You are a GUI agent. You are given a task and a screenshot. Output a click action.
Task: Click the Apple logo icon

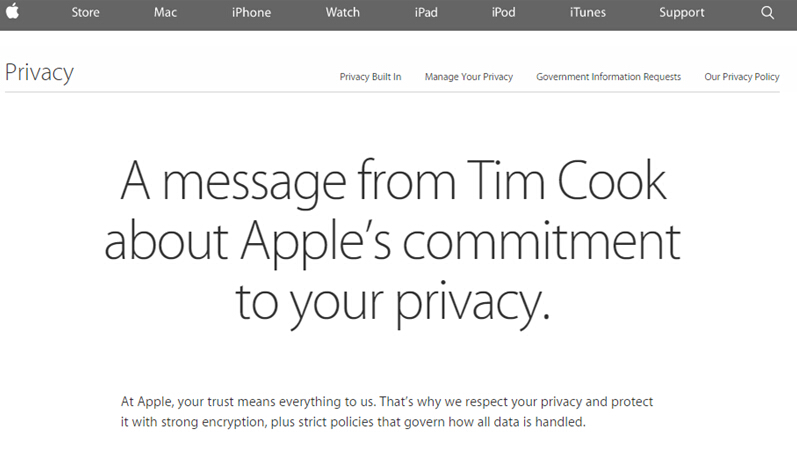(x=12, y=11)
